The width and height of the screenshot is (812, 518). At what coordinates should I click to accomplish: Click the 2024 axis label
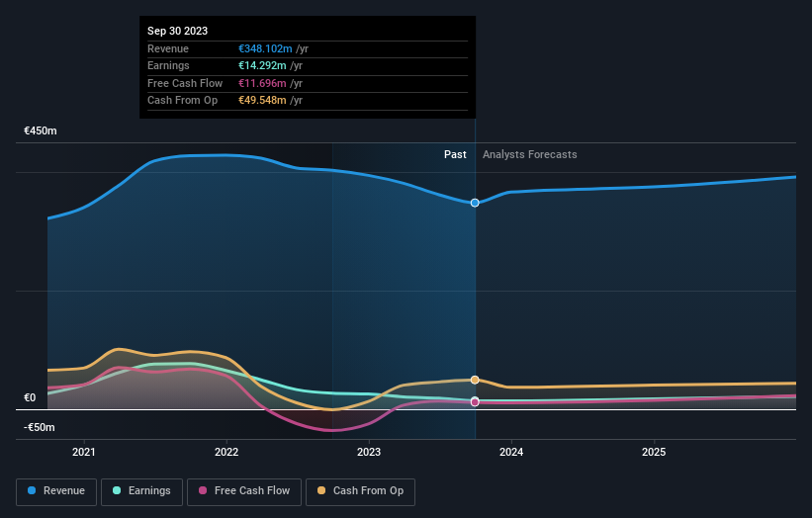(511, 452)
